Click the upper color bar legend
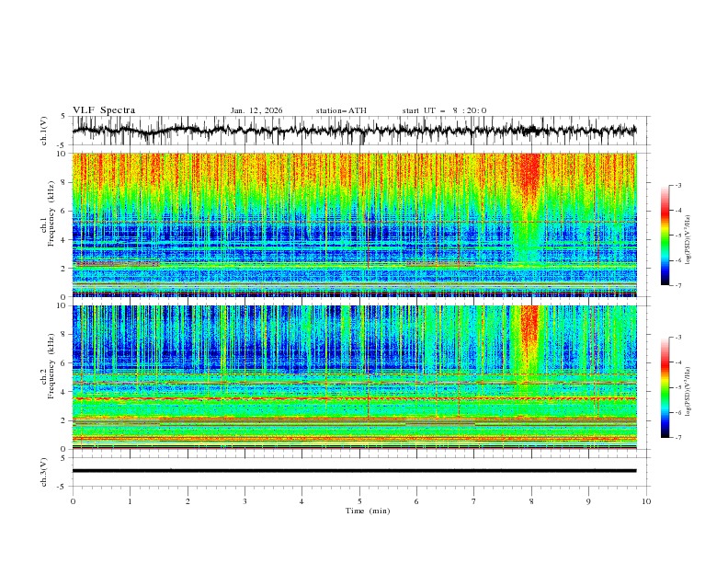 pos(665,235)
